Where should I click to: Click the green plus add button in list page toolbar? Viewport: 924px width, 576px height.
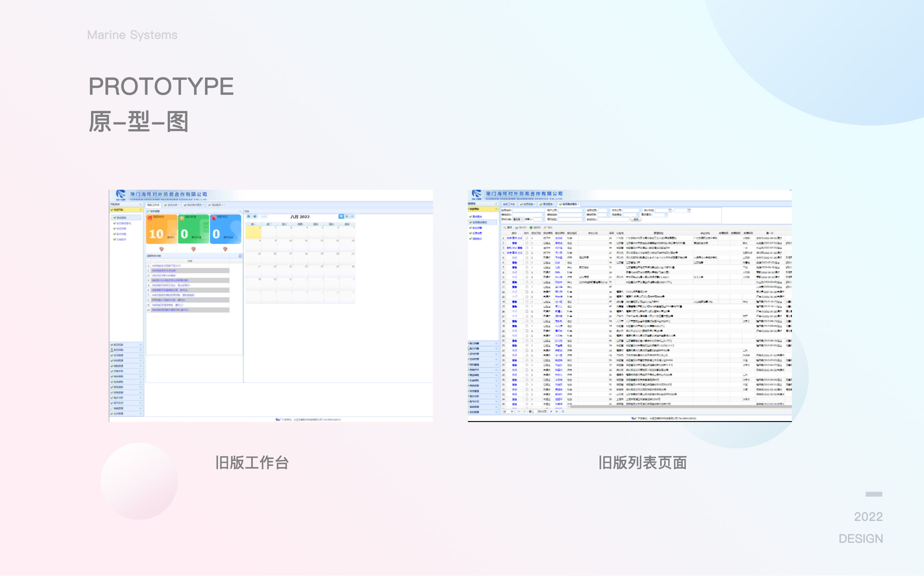click(535, 227)
